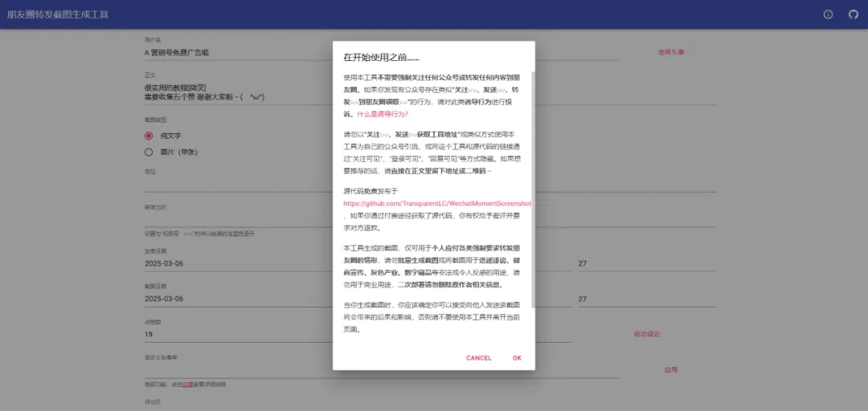
Task: Click the 应用 button
Action: coord(671,370)
